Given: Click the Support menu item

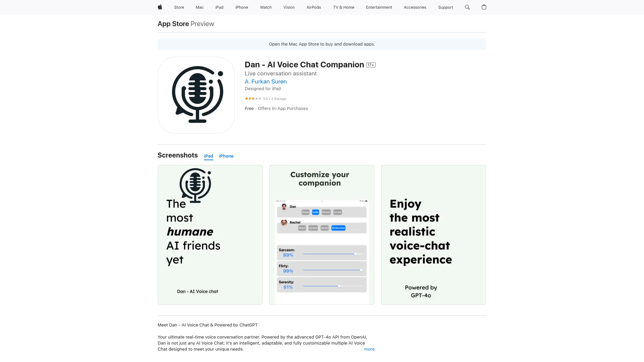Looking at the screenshot, I should point(445,7).
